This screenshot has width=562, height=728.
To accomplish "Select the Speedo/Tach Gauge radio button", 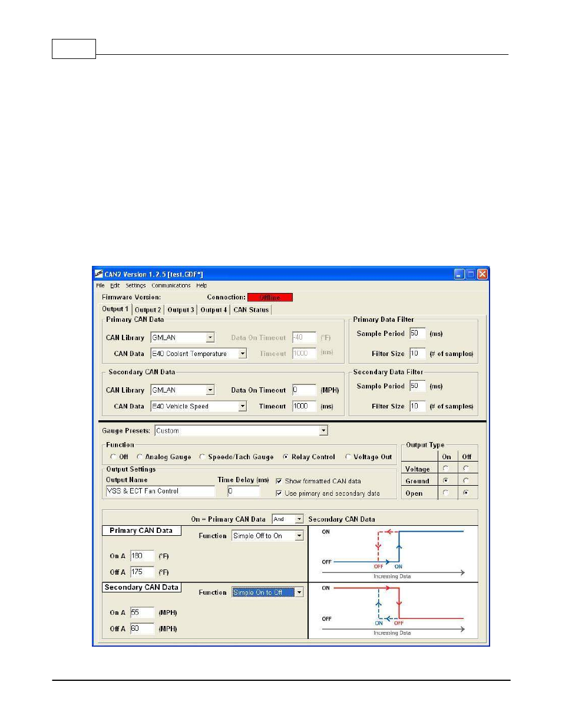I will click(x=202, y=457).
